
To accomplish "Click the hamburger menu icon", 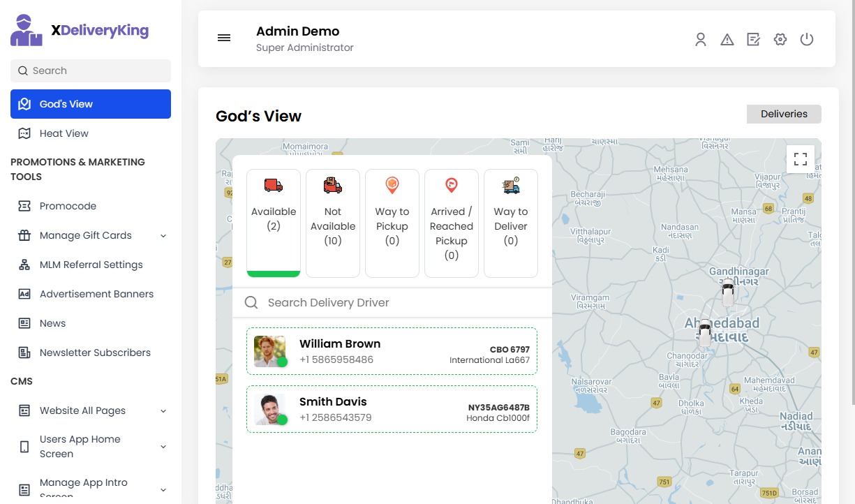I will (224, 38).
